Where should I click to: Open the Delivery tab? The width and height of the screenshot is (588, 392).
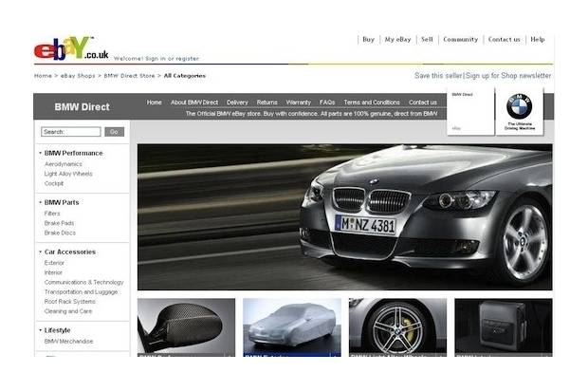[x=237, y=103]
